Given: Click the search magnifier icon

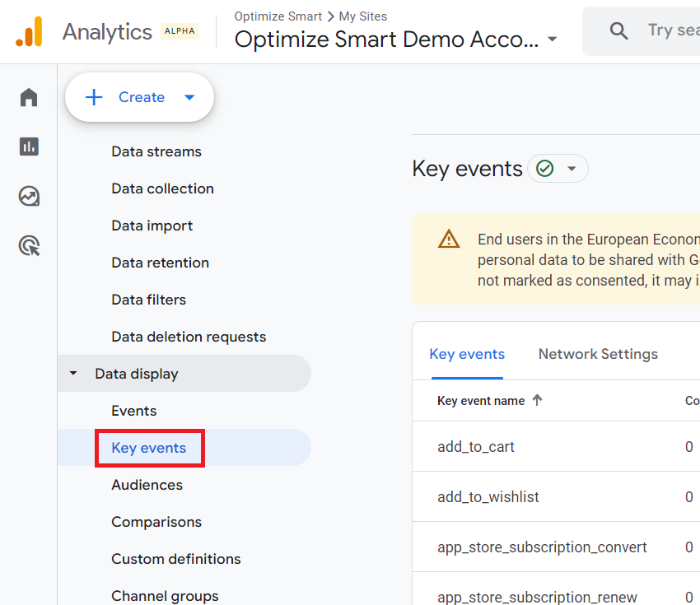Looking at the screenshot, I should pyautogui.click(x=618, y=30).
